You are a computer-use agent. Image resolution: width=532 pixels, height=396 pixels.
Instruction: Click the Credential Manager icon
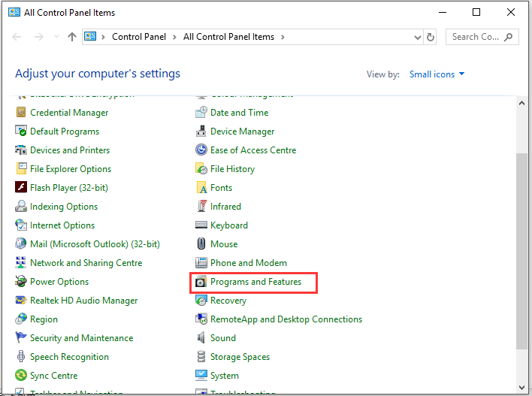pyautogui.click(x=21, y=113)
